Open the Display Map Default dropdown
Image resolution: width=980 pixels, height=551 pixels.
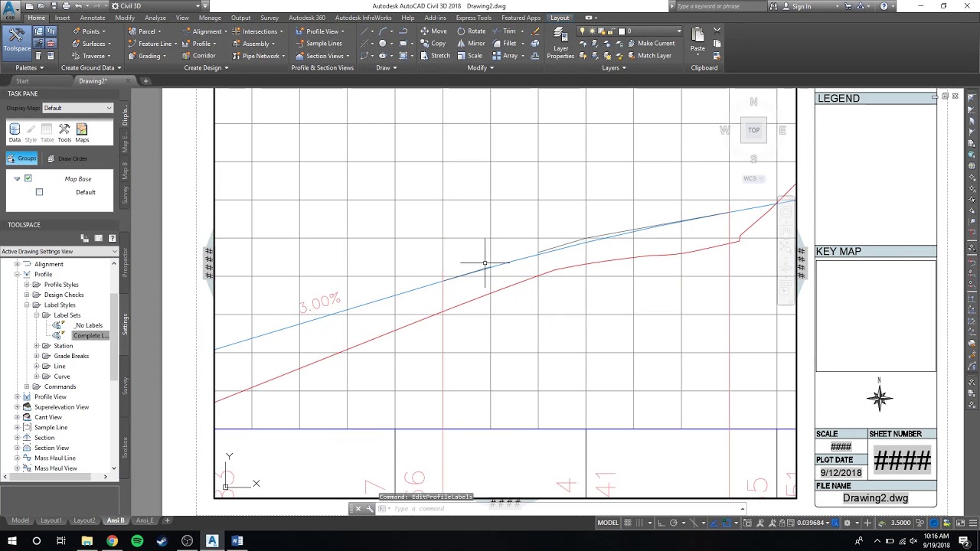(77, 108)
